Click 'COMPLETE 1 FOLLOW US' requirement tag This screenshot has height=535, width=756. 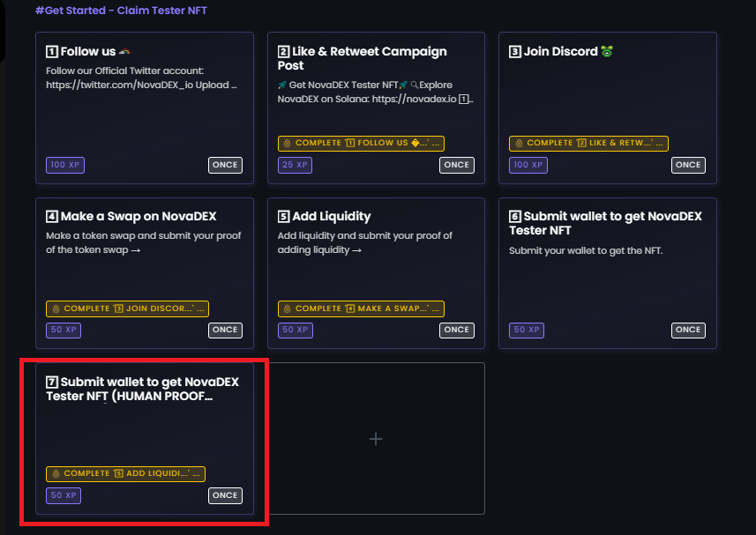361,143
